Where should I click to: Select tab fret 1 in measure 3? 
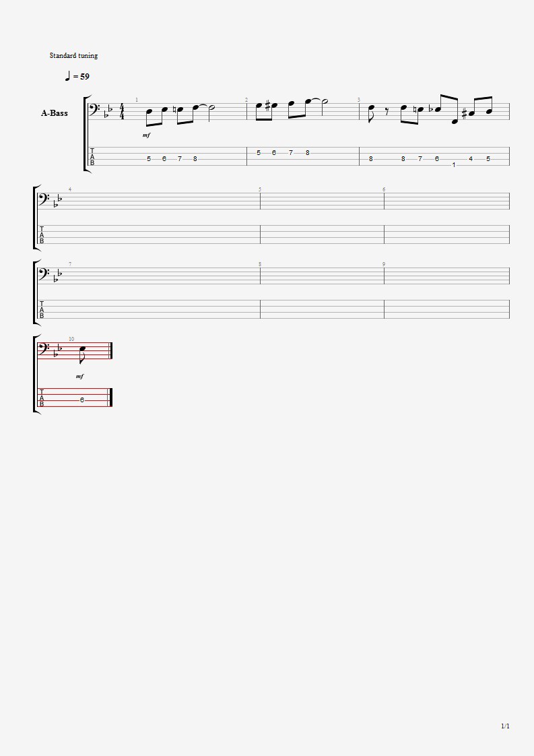point(454,165)
